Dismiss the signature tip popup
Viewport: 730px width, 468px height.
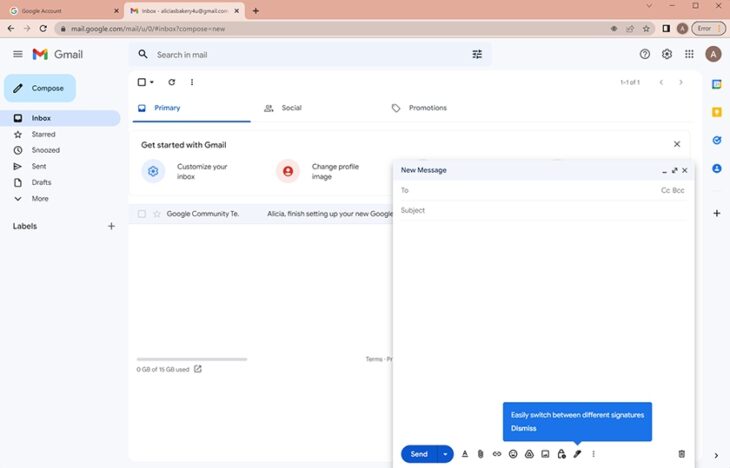coord(524,428)
